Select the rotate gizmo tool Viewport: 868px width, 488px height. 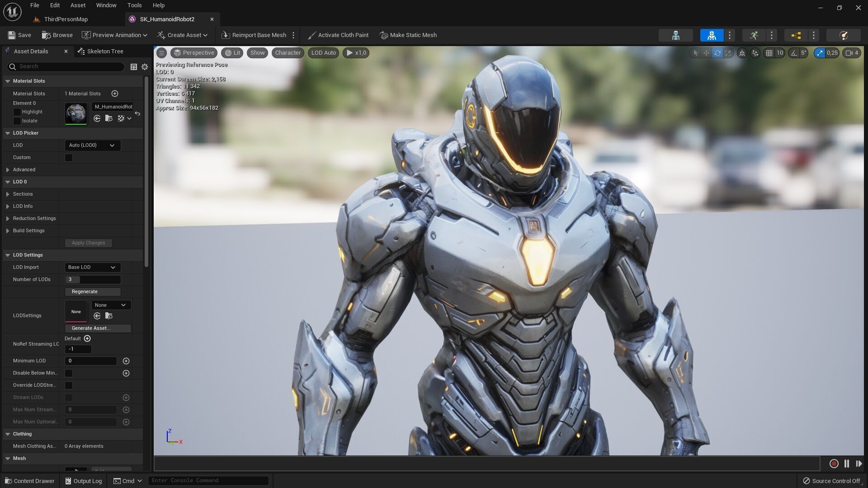point(717,53)
